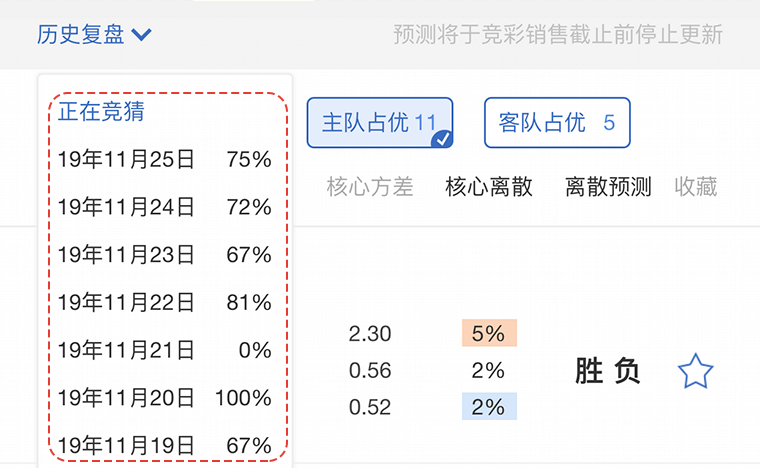This screenshot has width=760, height=468.
Task: Collapse the 历史复盘 dropdown chevron
Action: coord(141,35)
